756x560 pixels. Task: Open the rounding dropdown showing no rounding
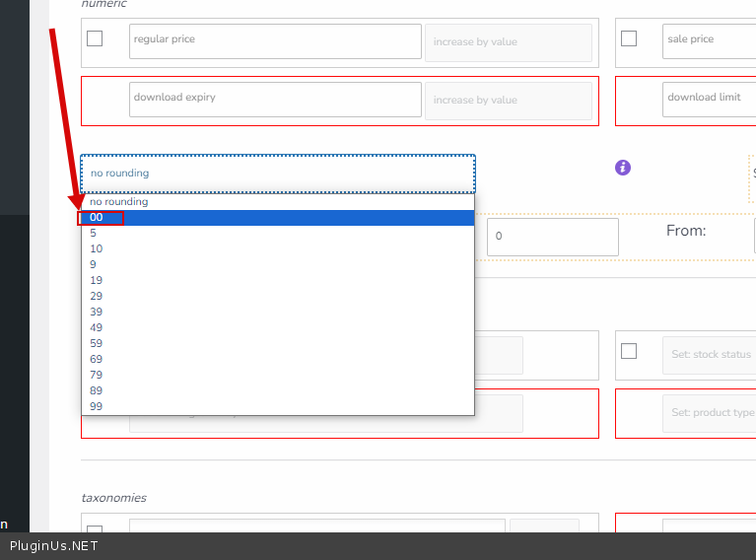tap(277, 174)
